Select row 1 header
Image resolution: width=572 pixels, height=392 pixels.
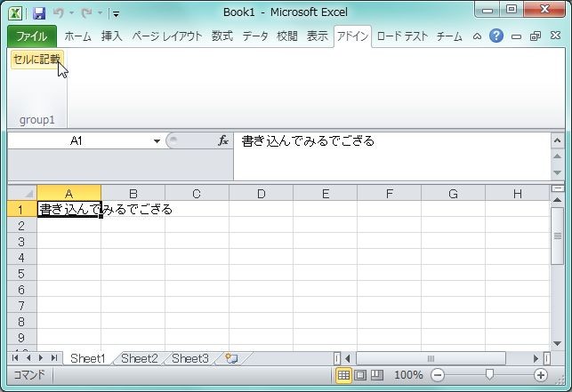[22, 209]
